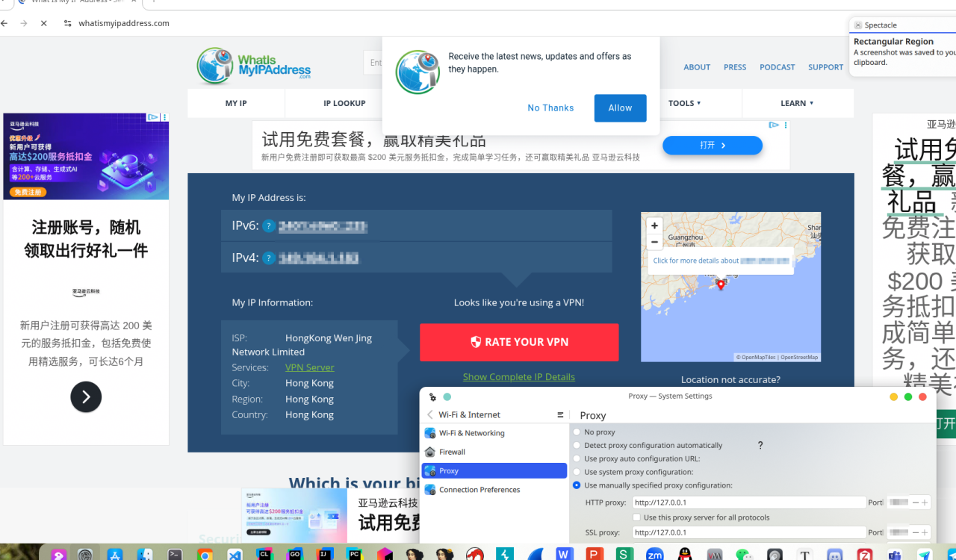The height and width of the screenshot is (560, 956).
Task: Click the SSL proxy address field
Action: tap(749, 532)
